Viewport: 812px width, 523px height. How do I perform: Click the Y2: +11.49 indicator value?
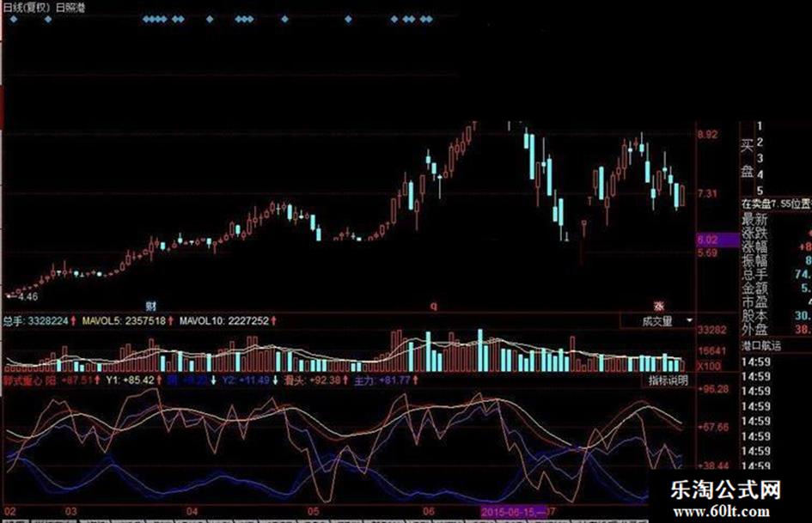pos(246,380)
